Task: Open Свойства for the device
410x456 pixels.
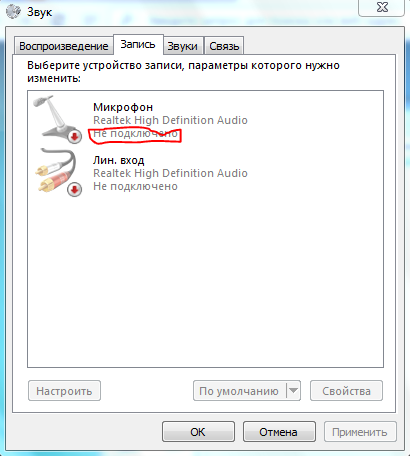Action: point(346,390)
